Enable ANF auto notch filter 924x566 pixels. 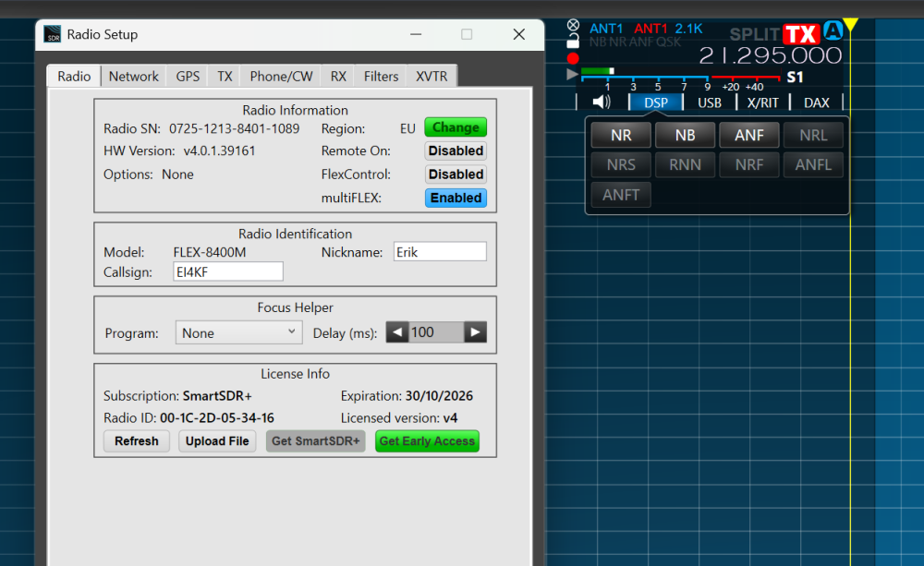click(x=749, y=136)
